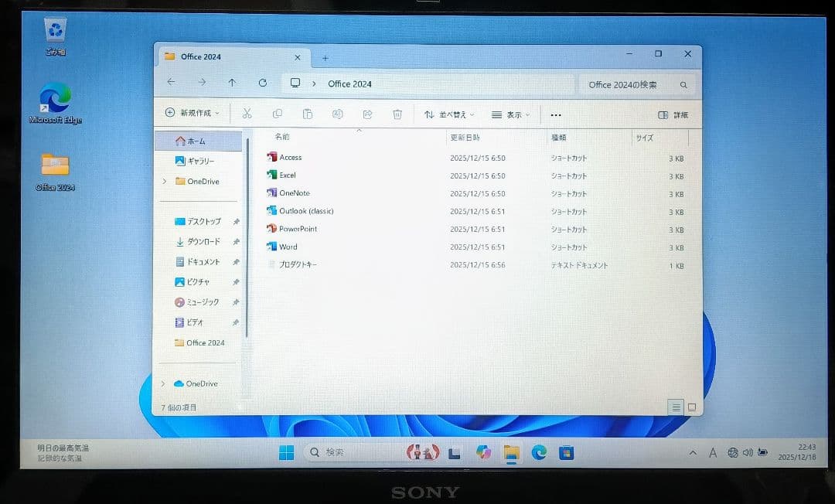
Task: Launch Copilot from the taskbar
Action: (x=483, y=453)
